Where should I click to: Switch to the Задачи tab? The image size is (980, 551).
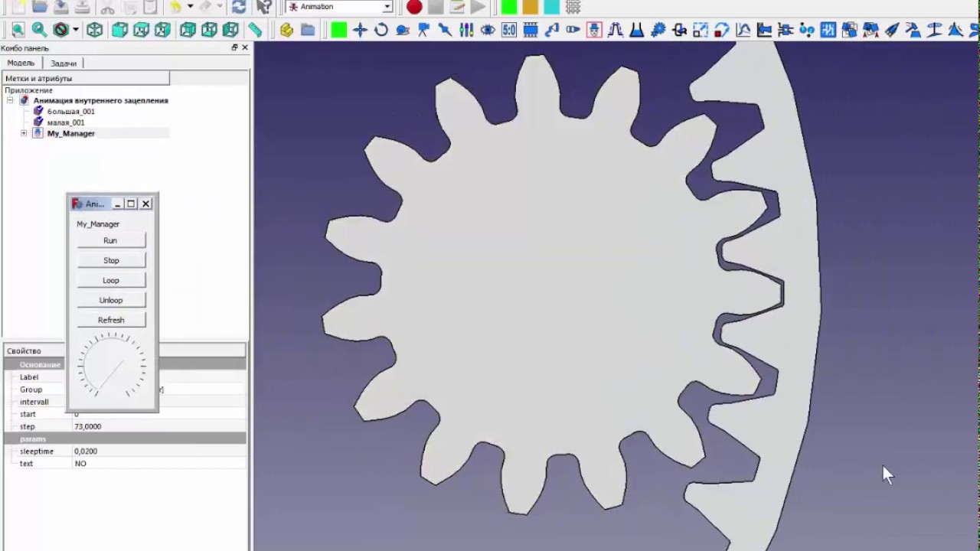(x=64, y=63)
